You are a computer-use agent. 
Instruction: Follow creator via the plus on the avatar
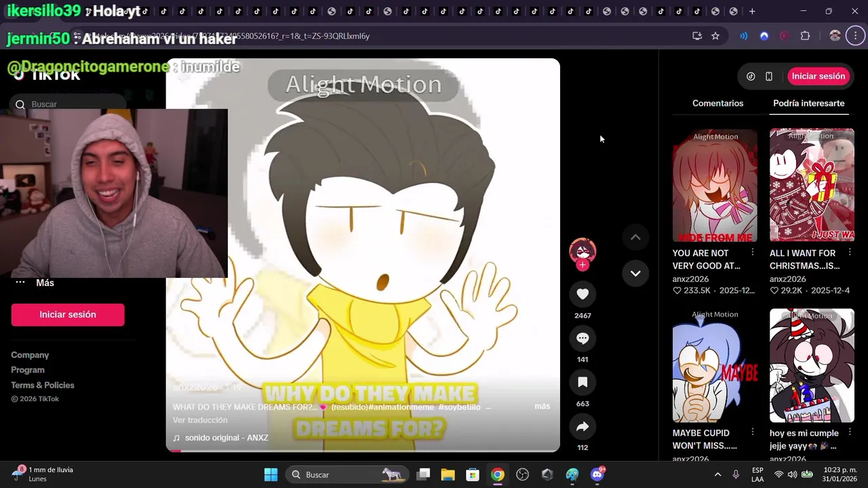click(x=583, y=265)
